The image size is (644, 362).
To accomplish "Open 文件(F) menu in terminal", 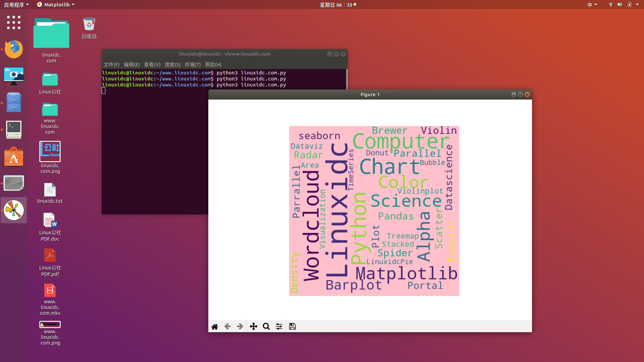I will (111, 65).
